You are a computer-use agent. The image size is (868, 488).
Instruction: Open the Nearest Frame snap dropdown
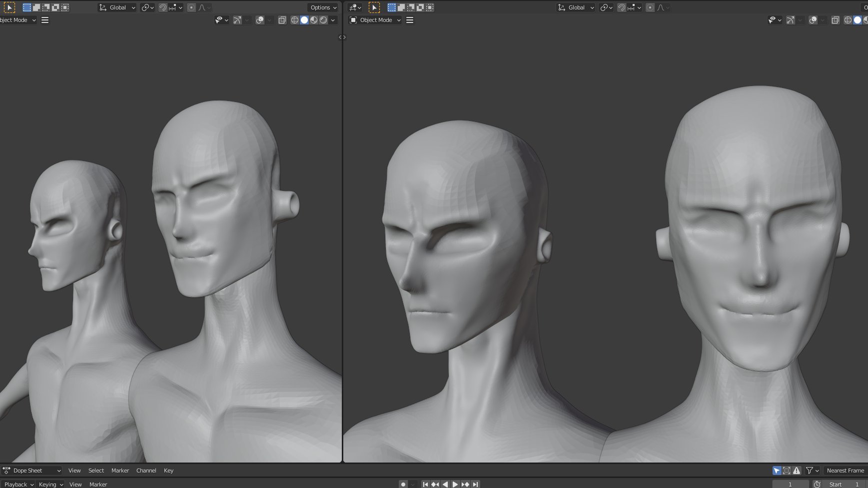coord(846,471)
